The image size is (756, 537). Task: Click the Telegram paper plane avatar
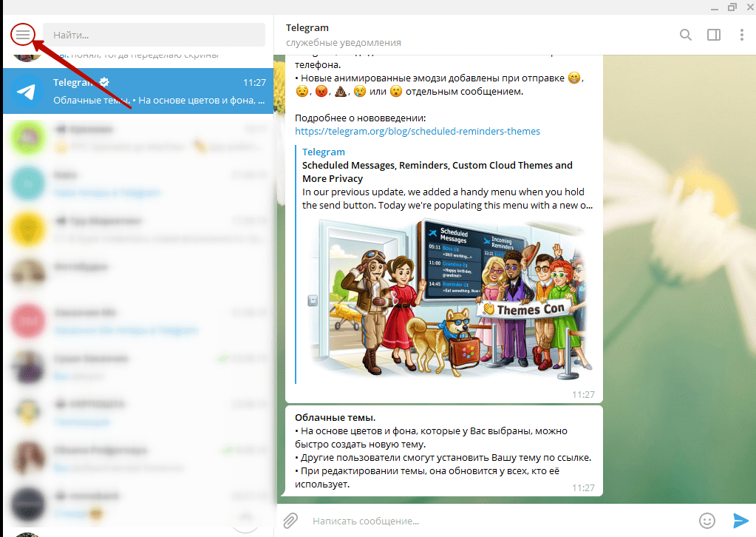27,91
